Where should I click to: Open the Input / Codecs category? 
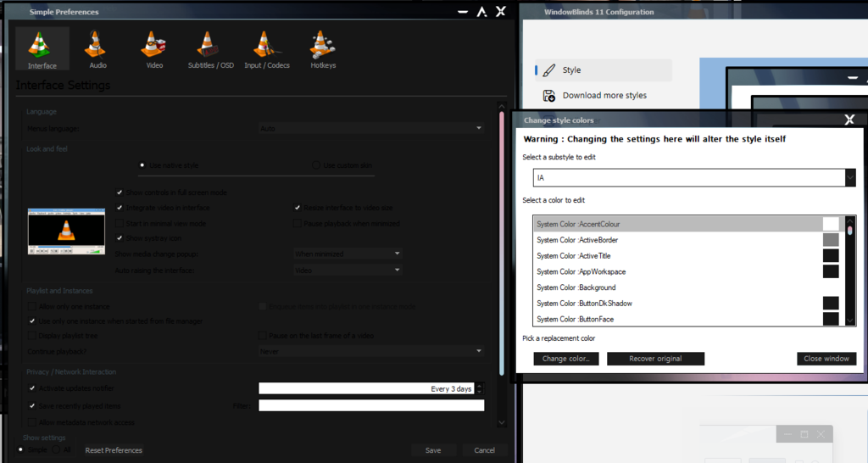point(267,48)
